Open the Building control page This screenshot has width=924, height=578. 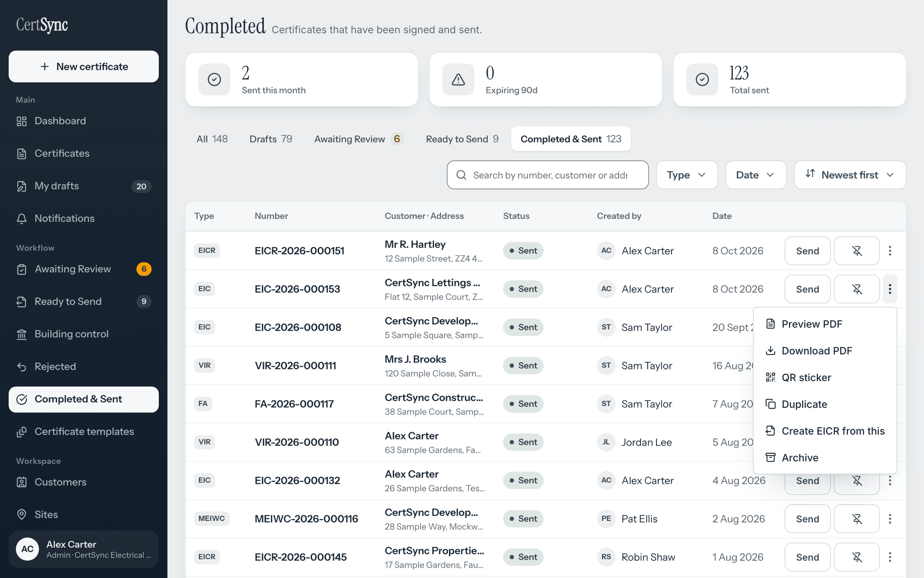[x=83, y=334]
